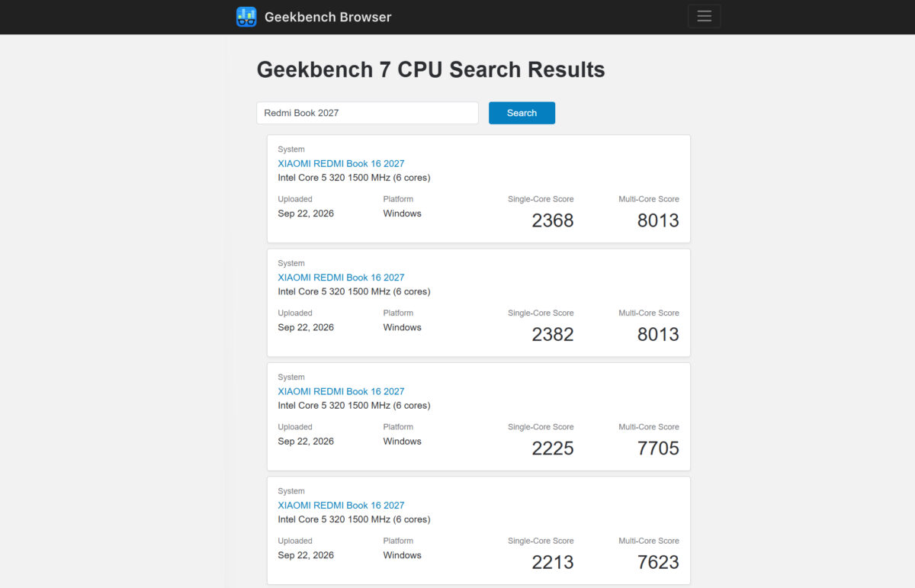Open the REDMI Book link scoring 2225
Screen dimensions: 915x588
(x=341, y=391)
